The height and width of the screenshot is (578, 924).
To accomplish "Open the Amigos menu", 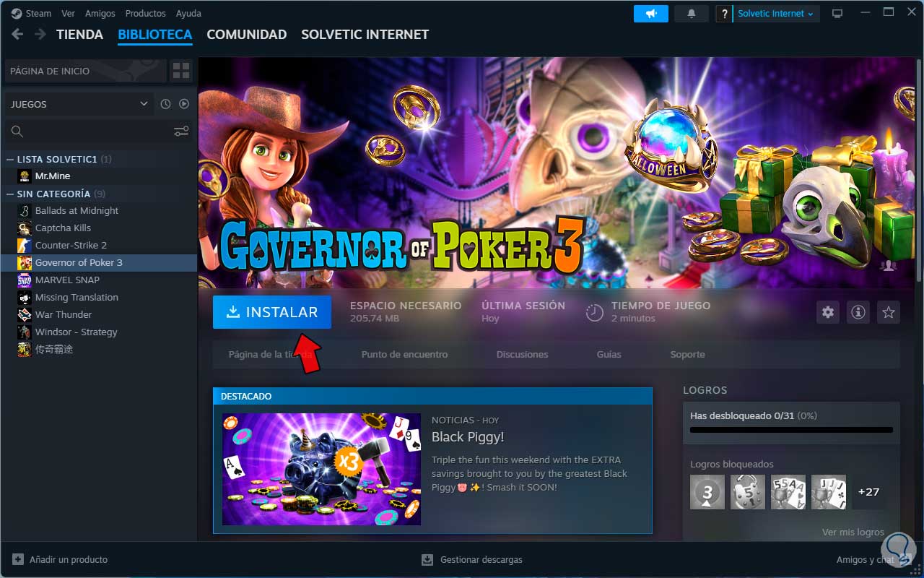I will (100, 14).
